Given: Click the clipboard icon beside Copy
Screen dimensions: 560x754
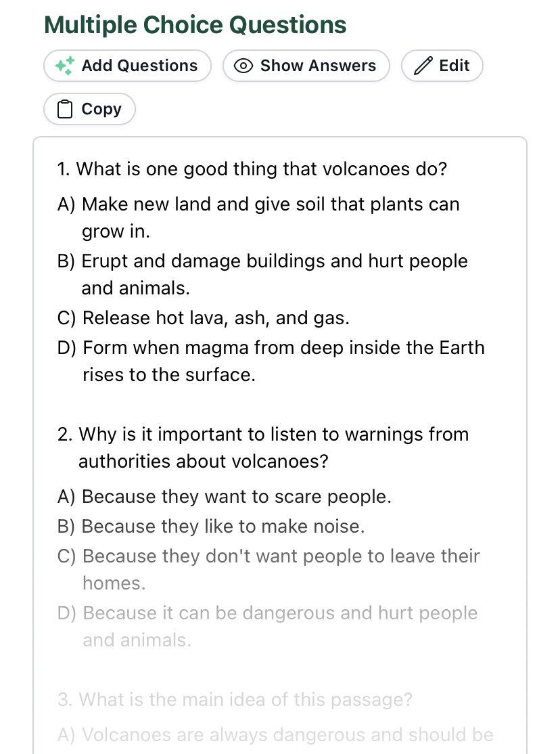Looking at the screenshot, I should 65,109.
